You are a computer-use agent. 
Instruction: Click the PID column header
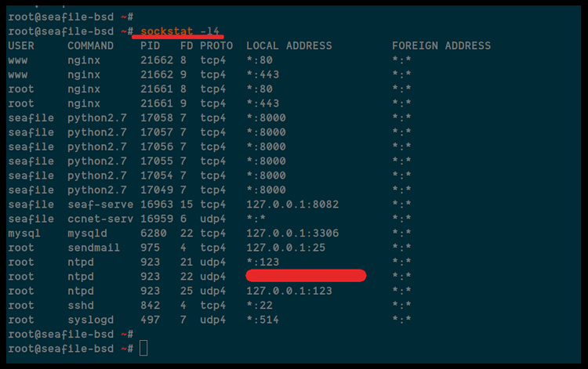pos(150,45)
